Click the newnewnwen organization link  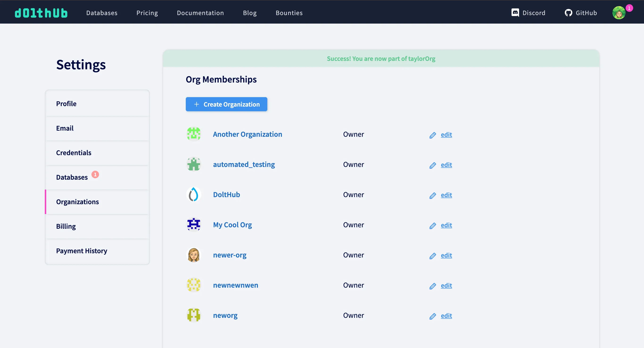click(235, 285)
